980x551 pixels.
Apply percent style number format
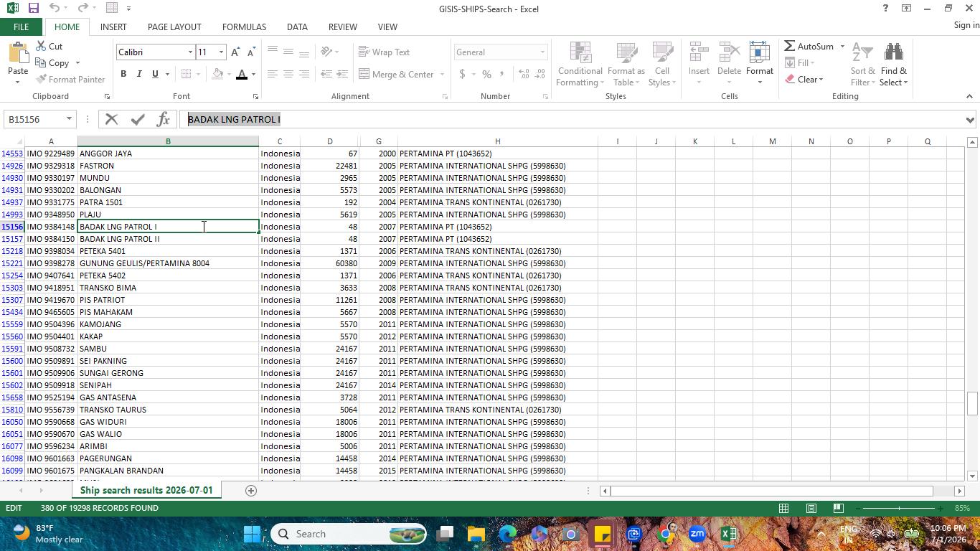[486, 74]
